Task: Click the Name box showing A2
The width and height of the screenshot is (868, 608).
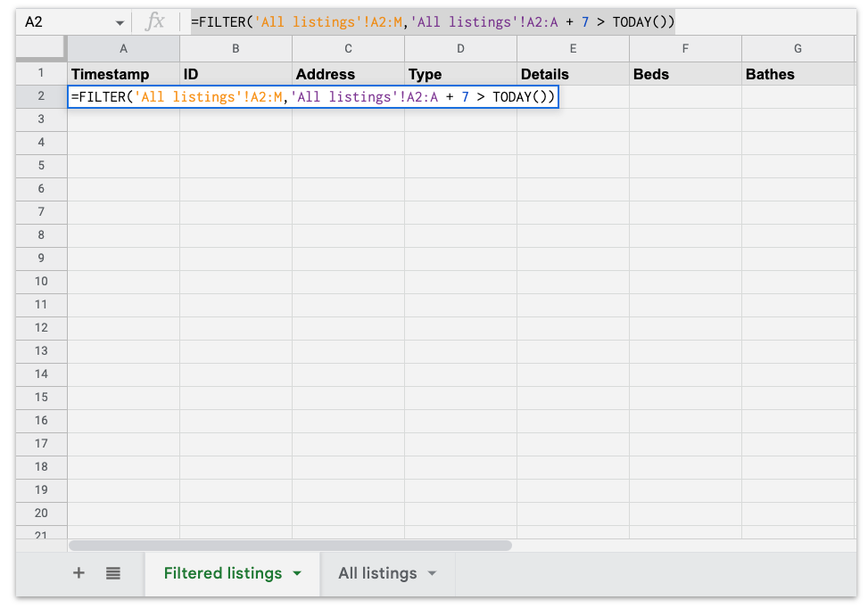Action: point(62,21)
